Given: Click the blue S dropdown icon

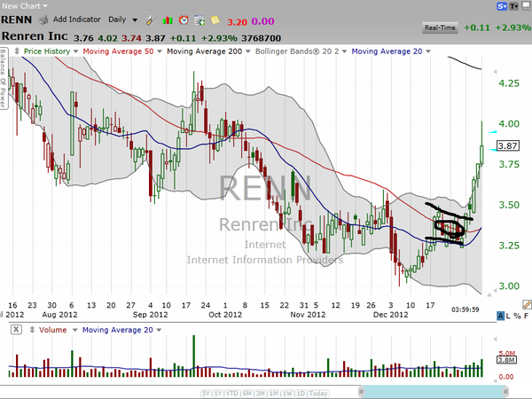Looking at the screenshot, I should (x=502, y=6).
